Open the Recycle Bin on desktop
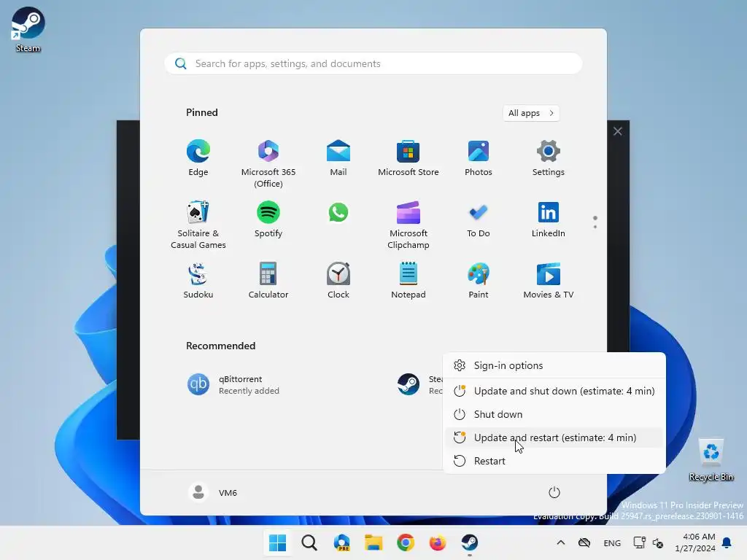The width and height of the screenshot is (747, 560). pyautogui.click(x=711, y=459)
